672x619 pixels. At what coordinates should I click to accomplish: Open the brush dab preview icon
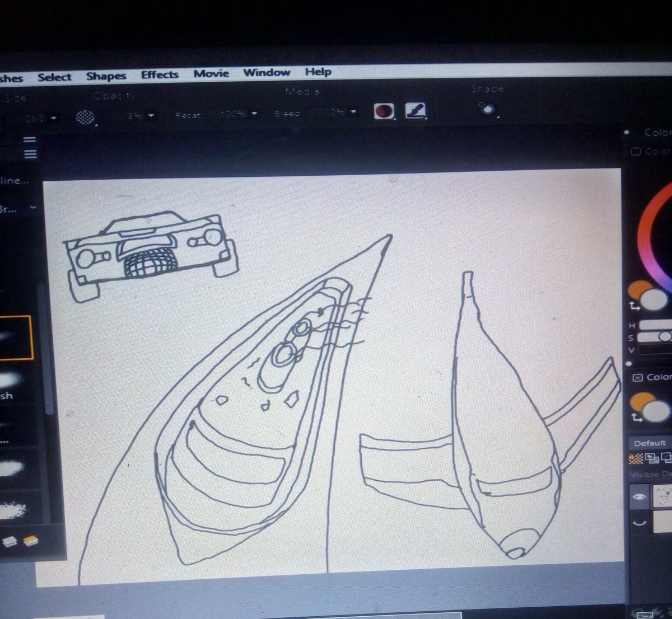85,117
